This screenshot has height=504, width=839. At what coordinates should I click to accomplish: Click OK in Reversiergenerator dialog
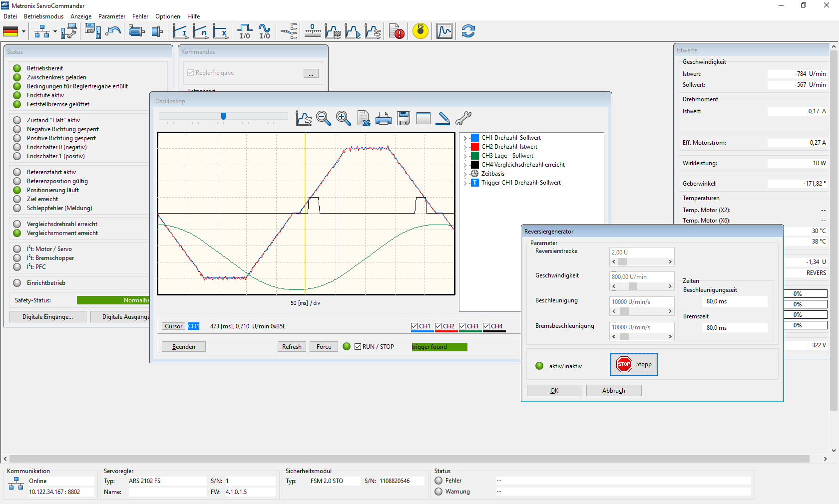pyautogui.click(x=554, y=391)
